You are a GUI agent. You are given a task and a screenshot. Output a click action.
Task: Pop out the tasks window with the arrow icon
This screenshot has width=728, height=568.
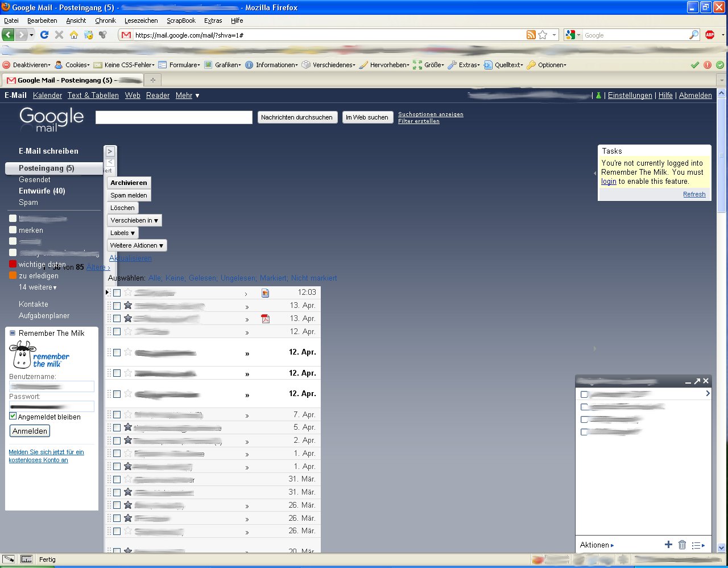click(697, 381)
